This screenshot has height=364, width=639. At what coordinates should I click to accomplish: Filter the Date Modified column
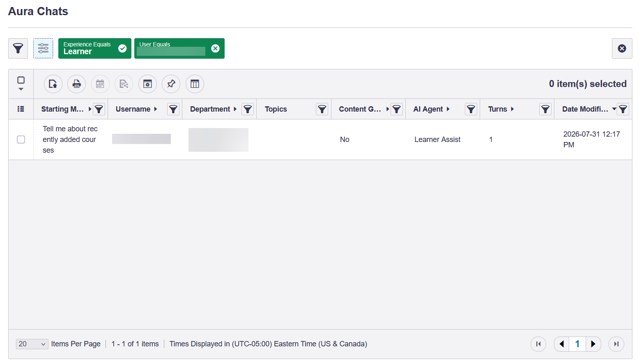point(623,109)
